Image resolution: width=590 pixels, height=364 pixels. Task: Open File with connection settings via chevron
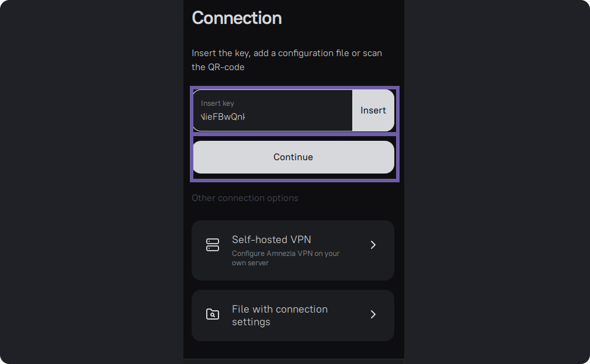click(373, 314)
